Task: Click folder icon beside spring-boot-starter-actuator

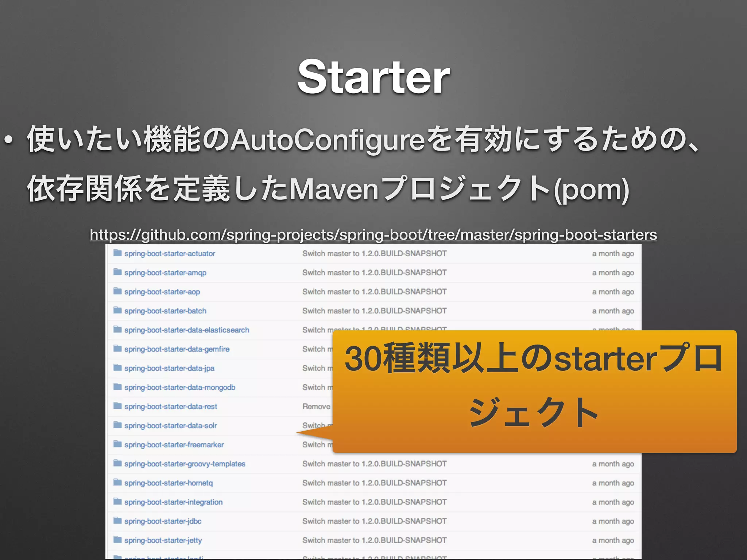Action: coord(117,253)
